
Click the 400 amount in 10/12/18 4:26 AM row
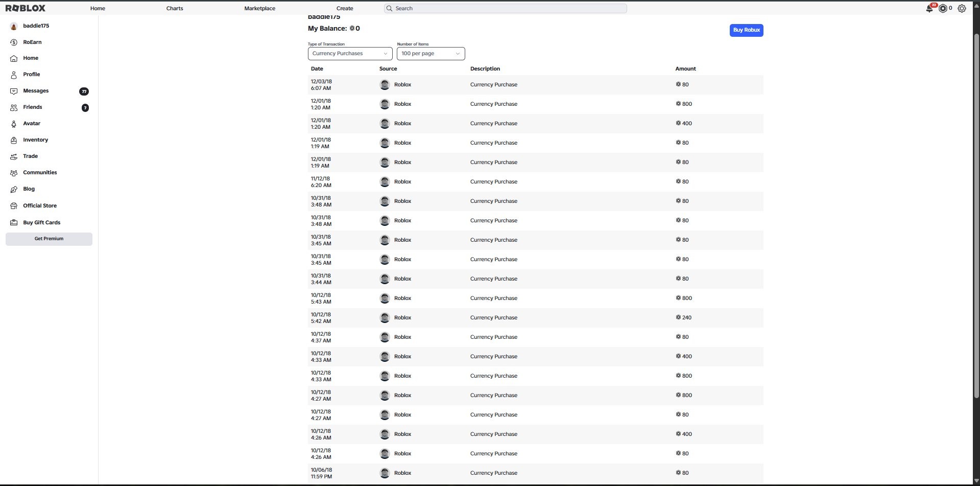tap(684, 434)
